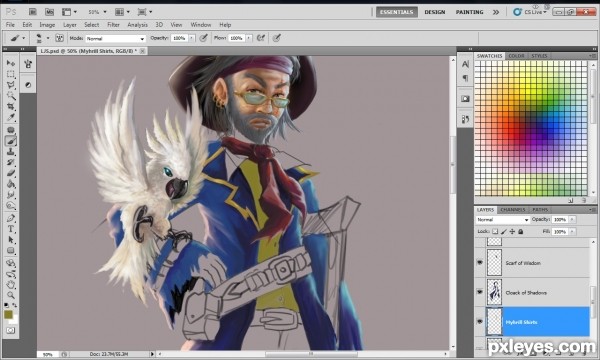The image size is (600, 360).
Task: Select the History Brush tool
Action: click(x=11, y=163)
